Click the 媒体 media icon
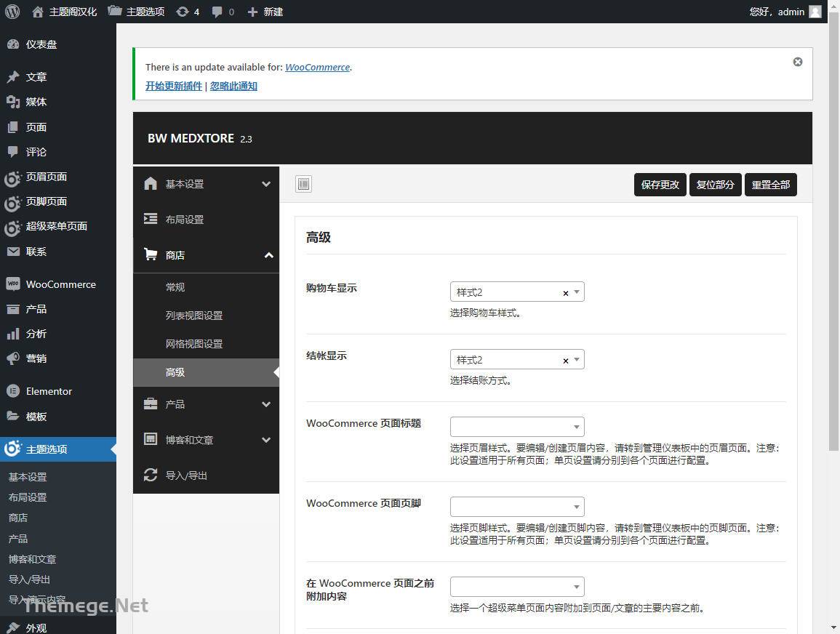Viewport: 840px width, 634px height. [x=13, y=102]
